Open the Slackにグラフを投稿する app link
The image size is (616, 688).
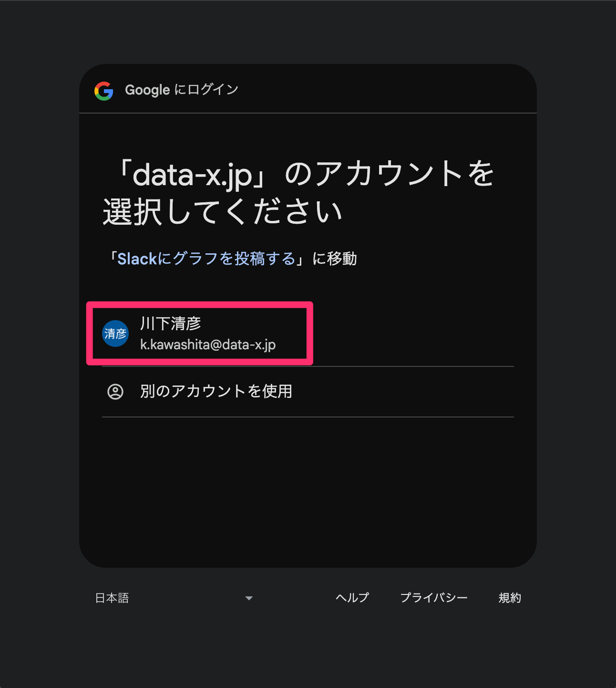[206, 259]
